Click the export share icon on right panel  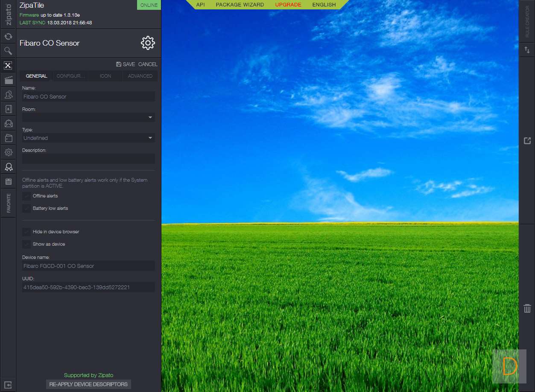(527, 141)
